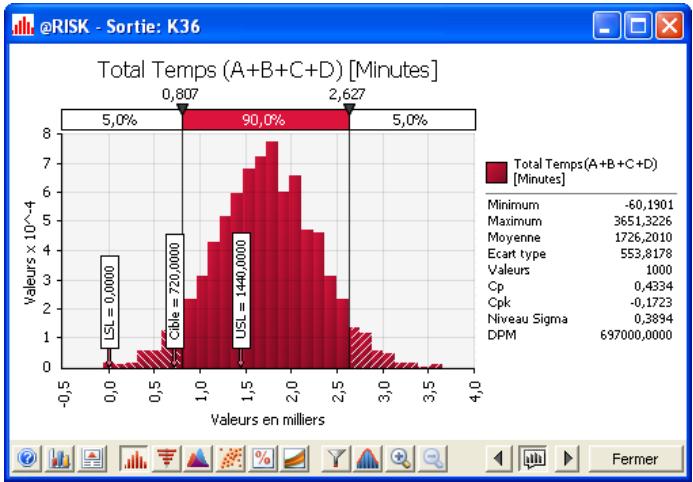Click the Niveau Sigma value 0,3894
693x482 pixels.
pyautogui.click(x=654, y=319)
